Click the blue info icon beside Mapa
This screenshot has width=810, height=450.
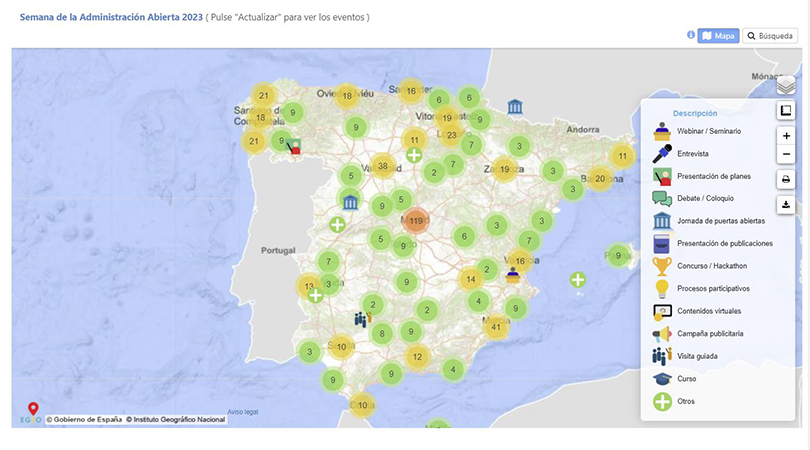coord(691,35)
